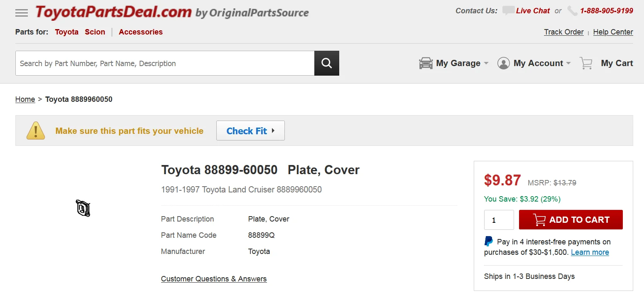Screen dimensions: 644x303
Task: Click the PayPal logo icon
Action: coord(489,241)
